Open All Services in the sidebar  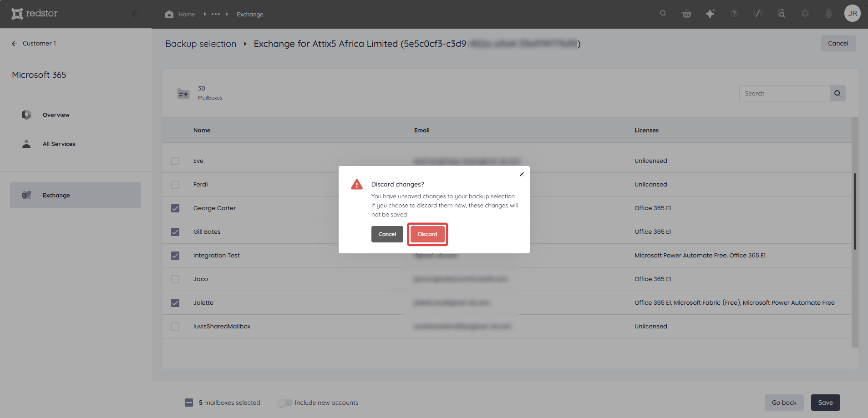59,144
